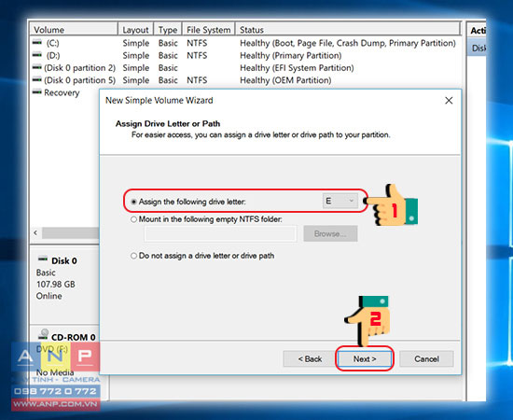The image size is (513, 420).
Task: Cancel the volume wizard
Action: [426, 359]
